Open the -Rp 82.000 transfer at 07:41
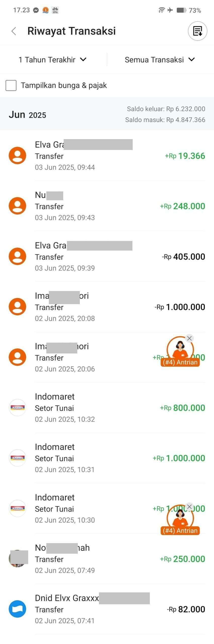 tap(107, 609)
